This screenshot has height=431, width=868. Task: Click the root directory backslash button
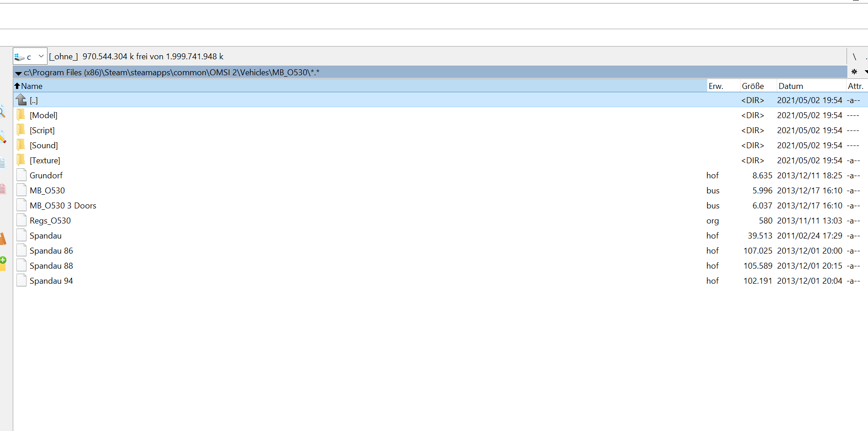854,57
